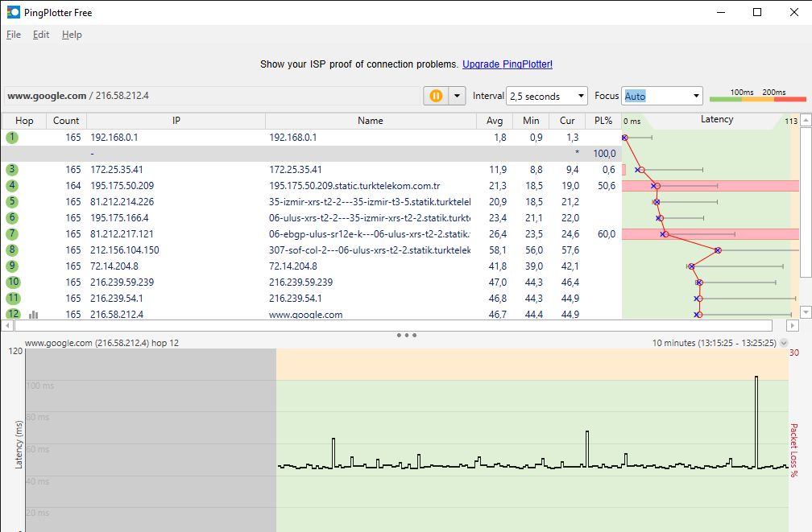Image resolution: width=812 pixels, height=532 pixels.
Task: Click the three-dot splitter handle above timeline
Action: pos(407,336)
